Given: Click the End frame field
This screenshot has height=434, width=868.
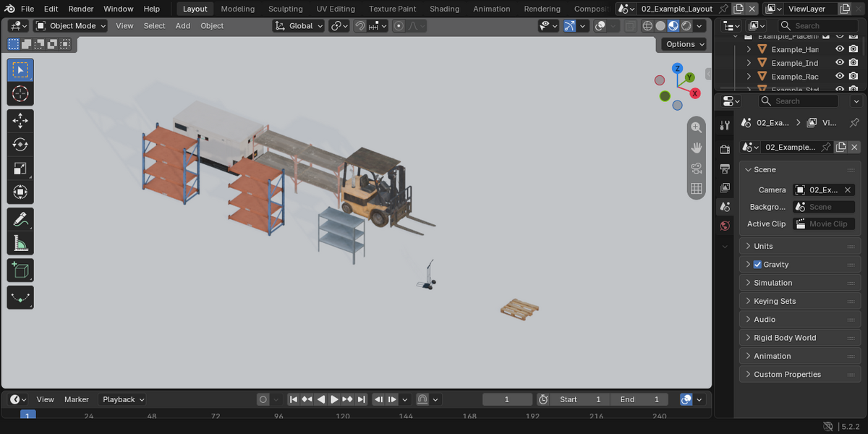Looking at the screenshot, I should [639, 399].
